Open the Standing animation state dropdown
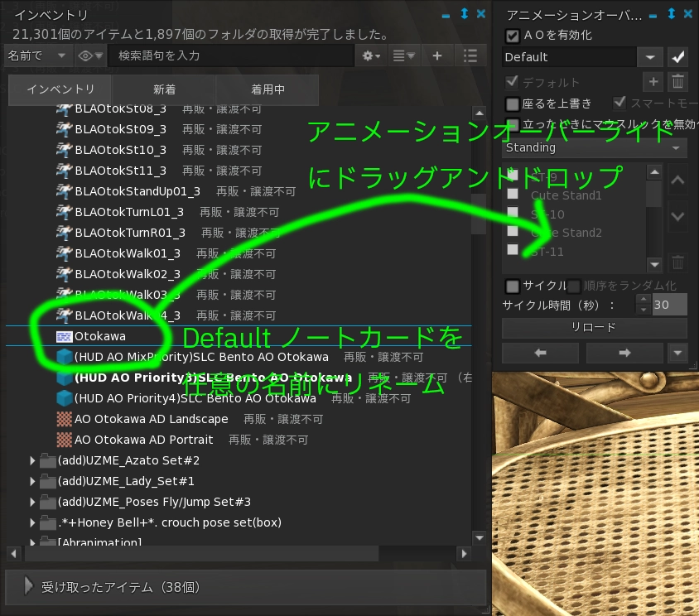 (x=595, y=147)
